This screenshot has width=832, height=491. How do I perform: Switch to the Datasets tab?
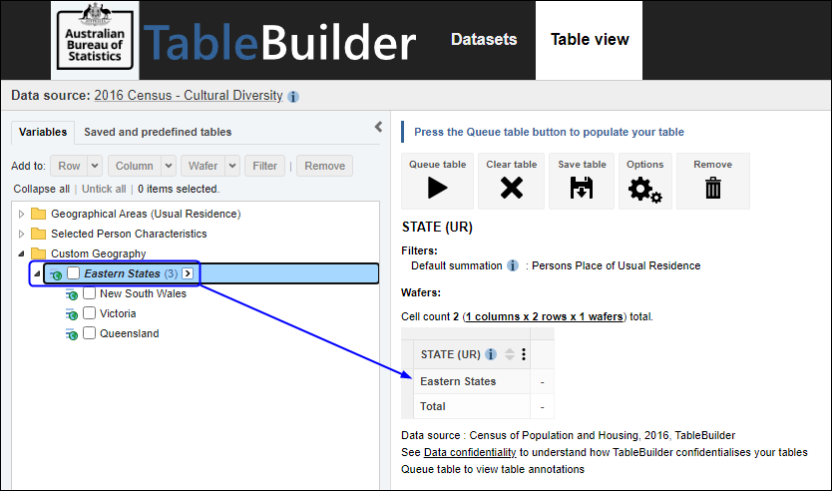(x=484, y=39)
